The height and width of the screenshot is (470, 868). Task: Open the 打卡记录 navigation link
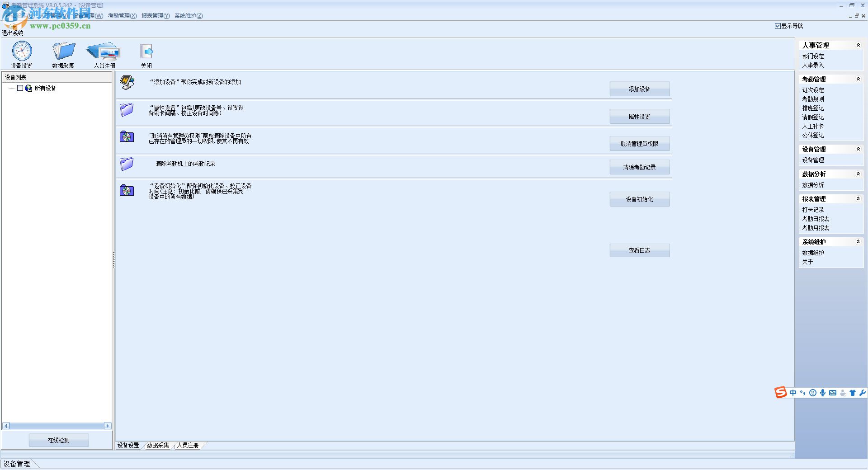(813, 210)
